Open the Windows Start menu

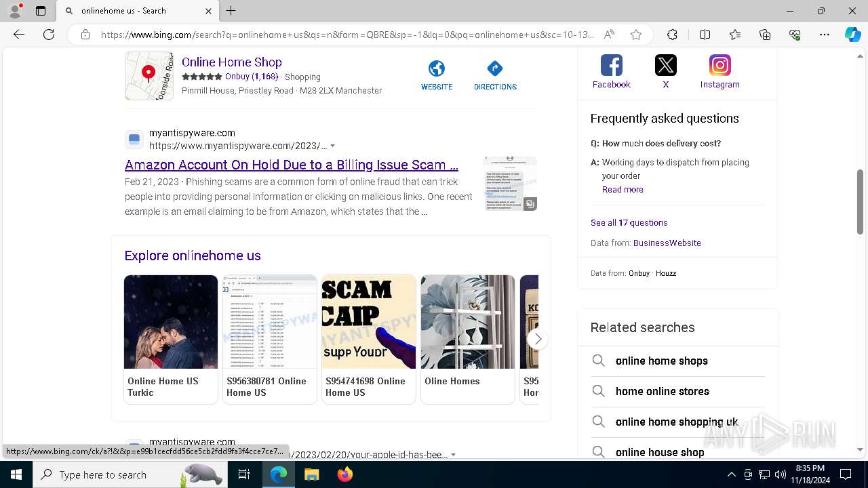tap(16, 474)
